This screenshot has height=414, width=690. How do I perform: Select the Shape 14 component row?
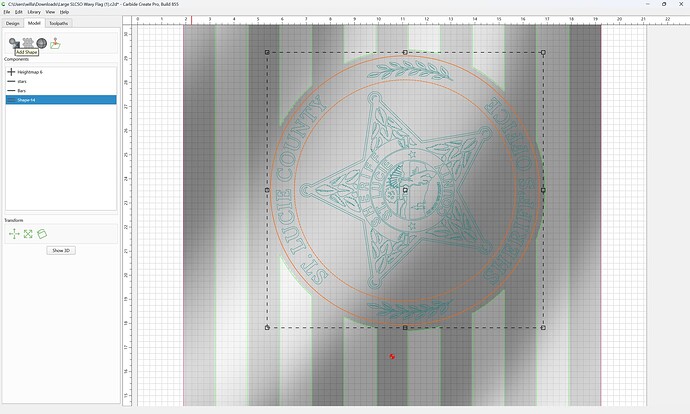pos(61,100)
